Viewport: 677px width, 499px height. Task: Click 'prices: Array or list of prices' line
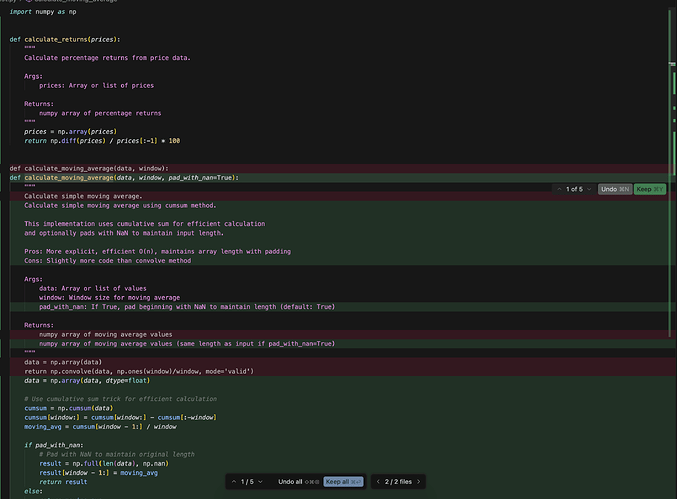tap(96, 85)
